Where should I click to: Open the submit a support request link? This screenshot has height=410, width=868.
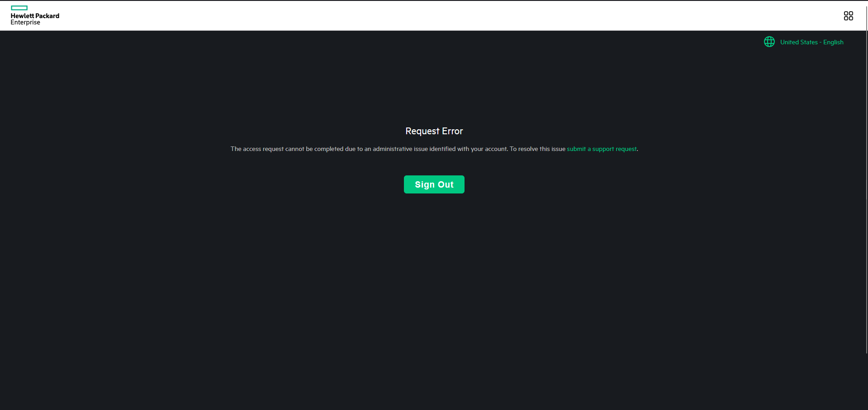coord(602,149)
